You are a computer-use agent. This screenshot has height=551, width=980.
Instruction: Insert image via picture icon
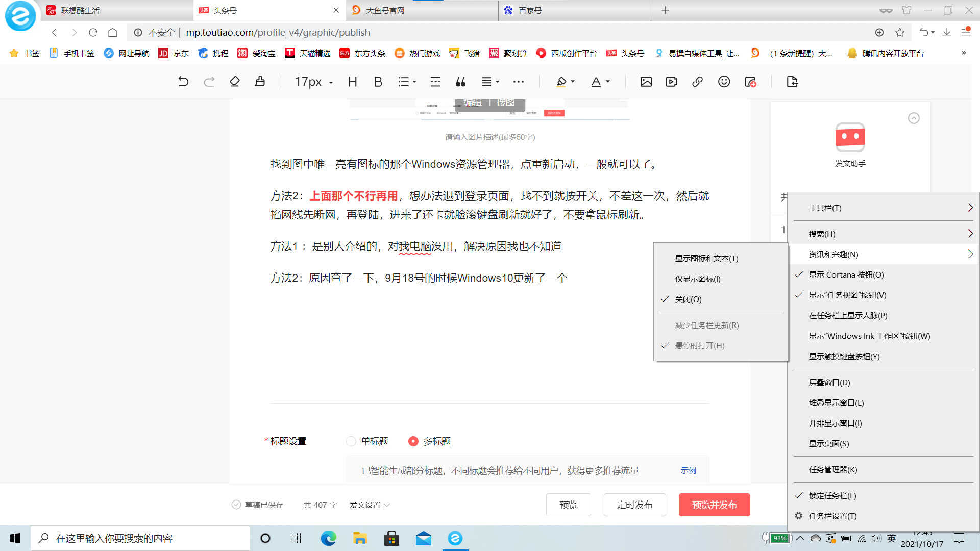click(646, 82)
